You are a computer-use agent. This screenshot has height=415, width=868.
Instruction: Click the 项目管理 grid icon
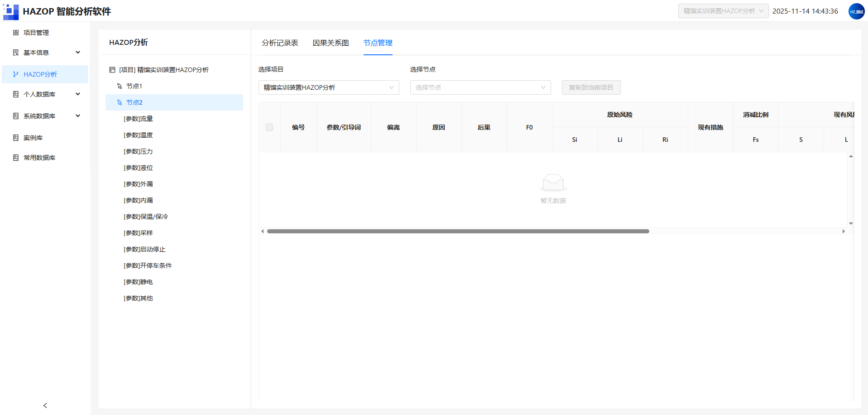16,33
